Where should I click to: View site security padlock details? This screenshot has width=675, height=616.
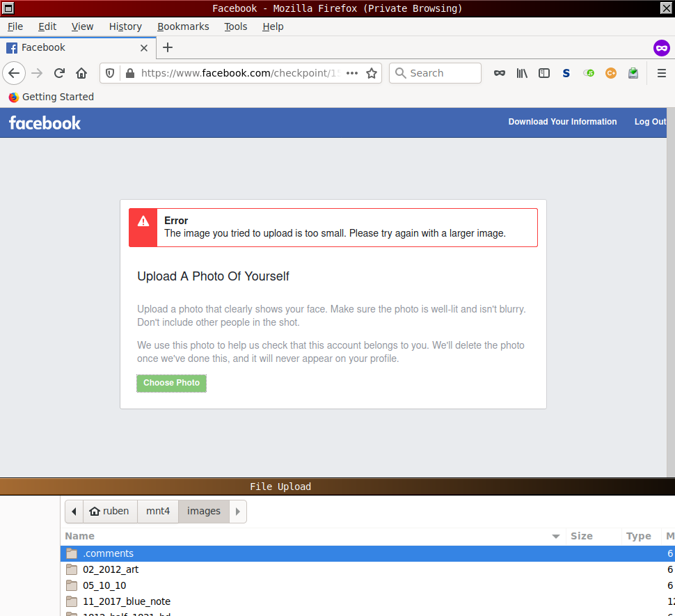[x=130, y=73]
